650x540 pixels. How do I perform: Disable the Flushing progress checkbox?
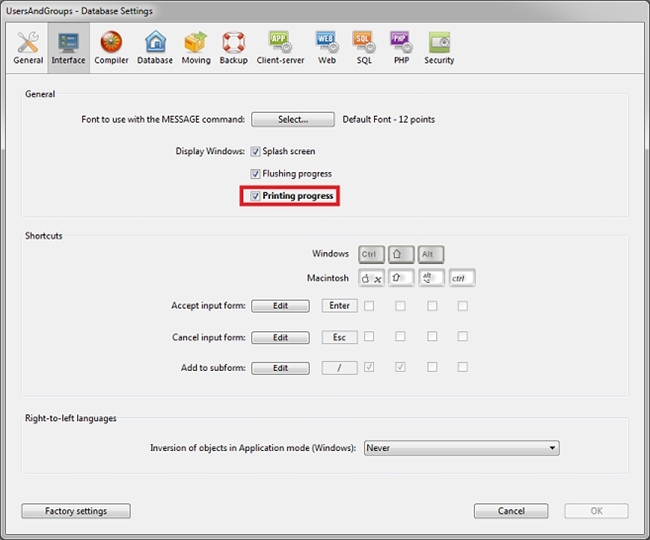point(256,174)
